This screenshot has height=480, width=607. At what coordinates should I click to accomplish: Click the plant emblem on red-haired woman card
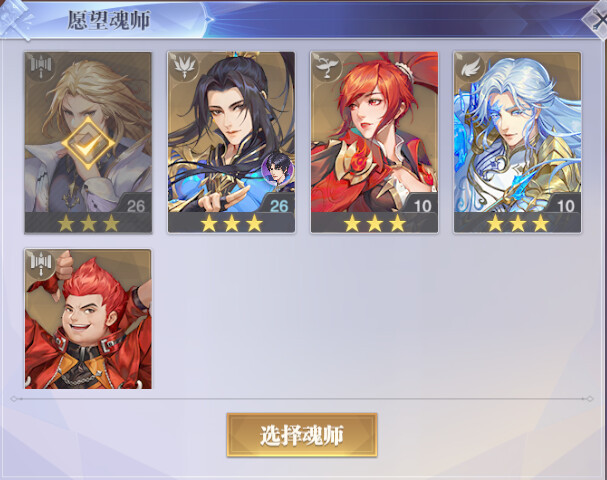pos(327,67)
